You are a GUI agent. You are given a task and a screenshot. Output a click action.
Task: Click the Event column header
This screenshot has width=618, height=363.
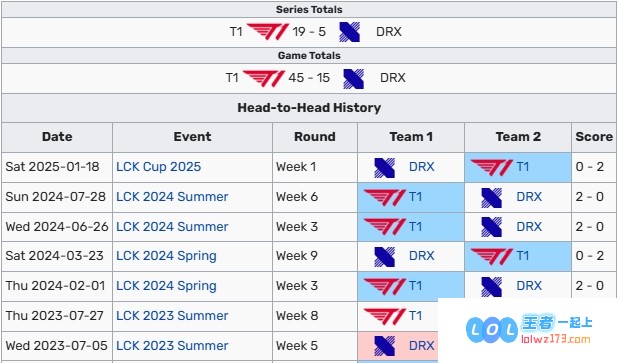click(192, 137)
